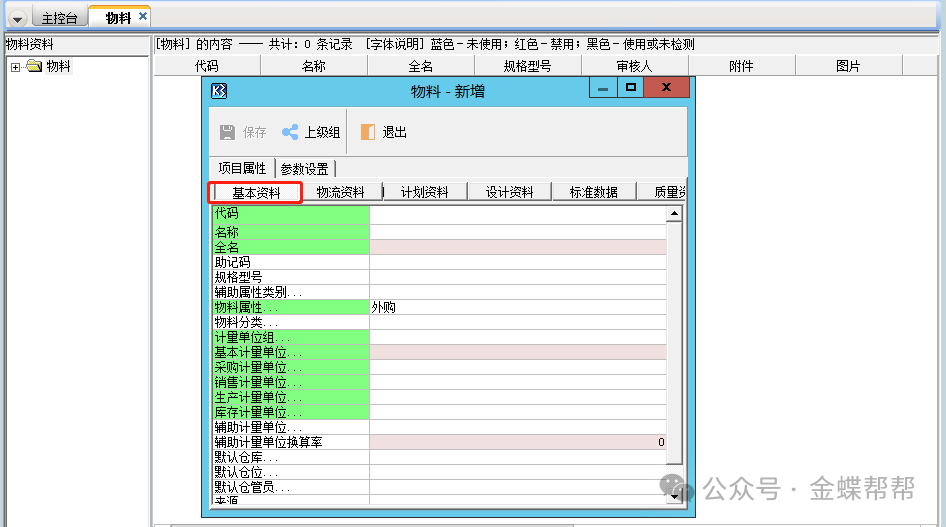The width and height of the screenshot is (946, 527).
Task: Select the 物流资料 tab
Action: (x=340, y=192)
